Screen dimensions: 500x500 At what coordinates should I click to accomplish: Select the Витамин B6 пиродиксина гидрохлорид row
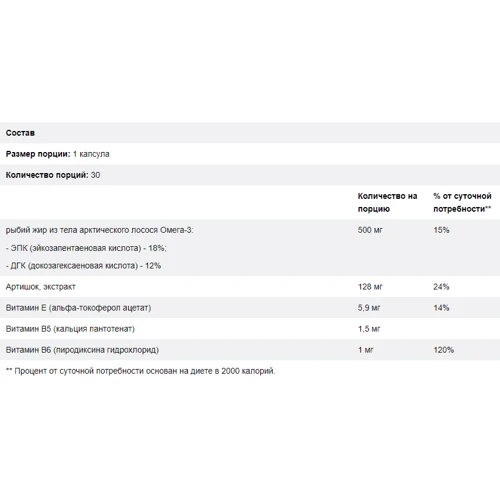[250, 349]
